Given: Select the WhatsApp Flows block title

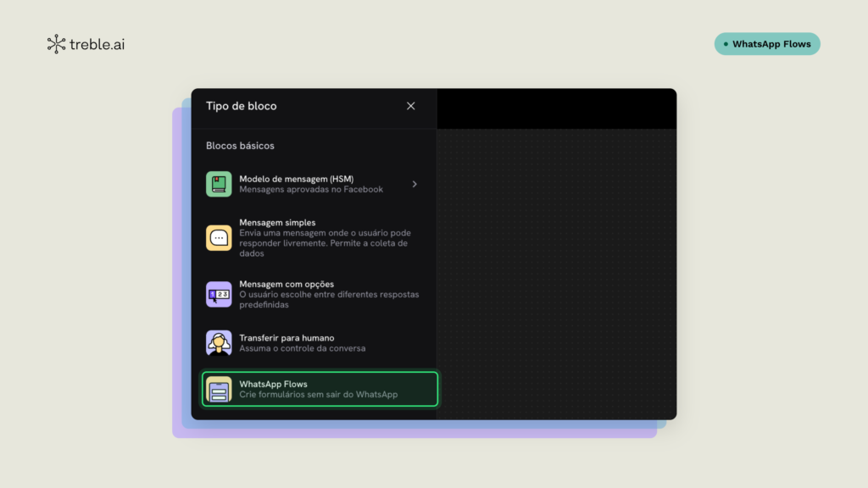Looking at the screenshot, I should pyautogui.click(x=273, y=384).
